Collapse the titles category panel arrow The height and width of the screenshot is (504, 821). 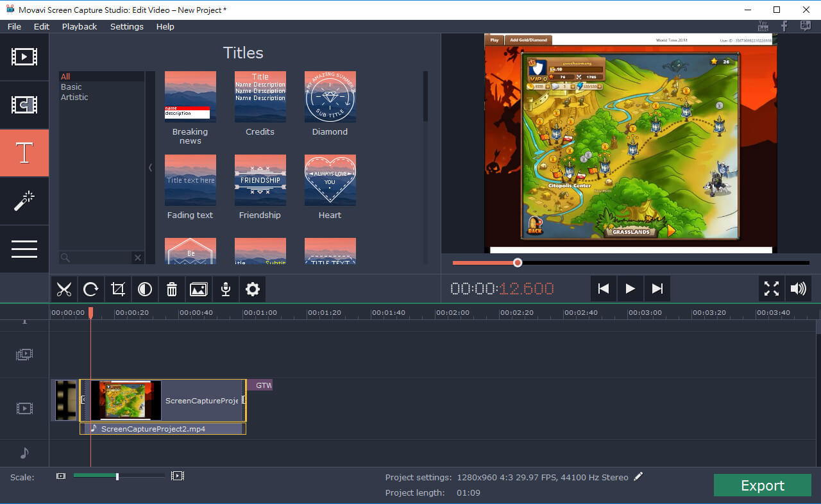151,167
